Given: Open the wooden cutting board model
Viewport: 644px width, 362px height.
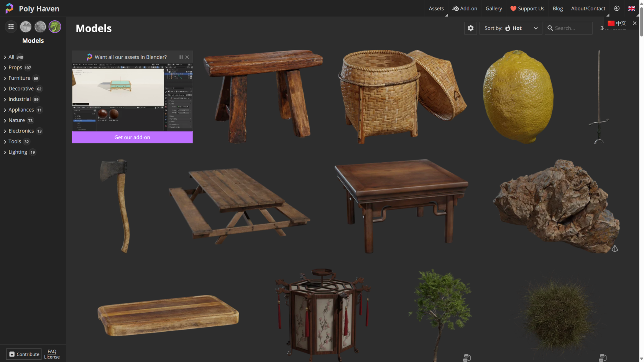Looking at the screenshot, I should 168,315.
